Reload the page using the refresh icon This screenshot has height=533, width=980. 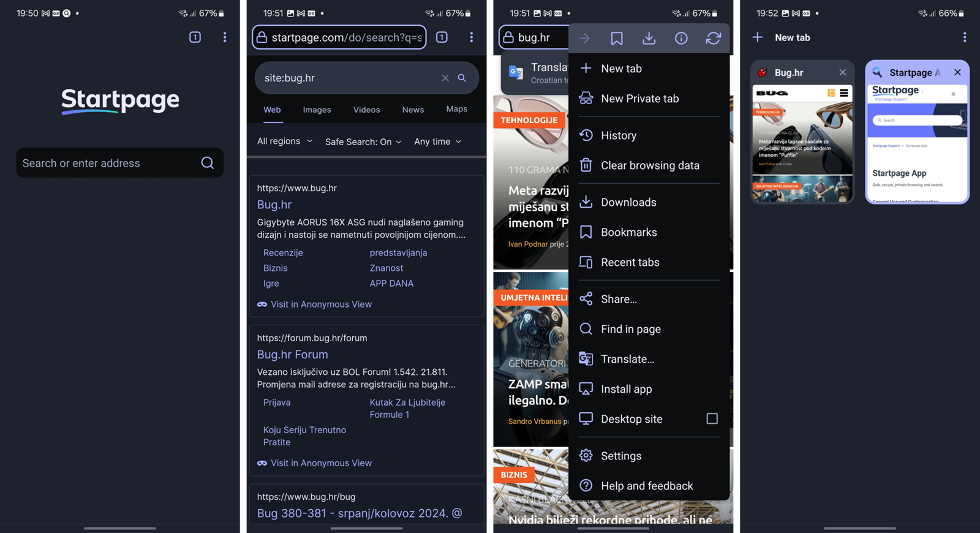coord(713,38)
